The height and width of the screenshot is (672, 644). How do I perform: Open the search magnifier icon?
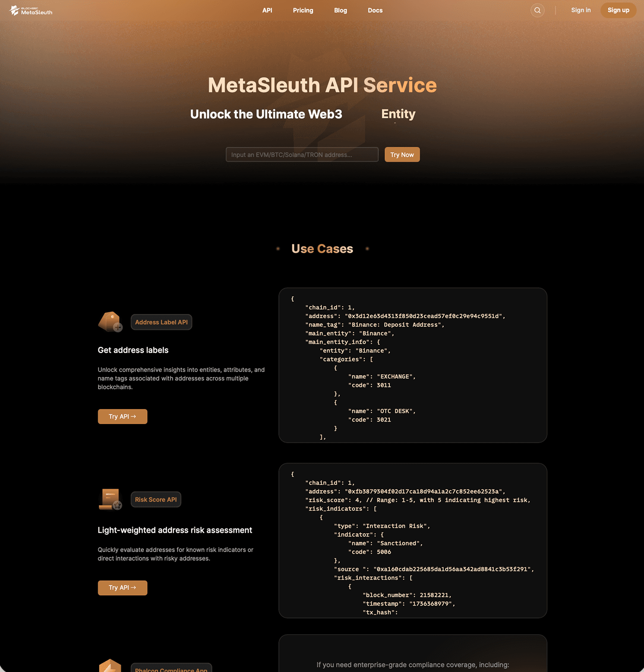tap(537, 10)
